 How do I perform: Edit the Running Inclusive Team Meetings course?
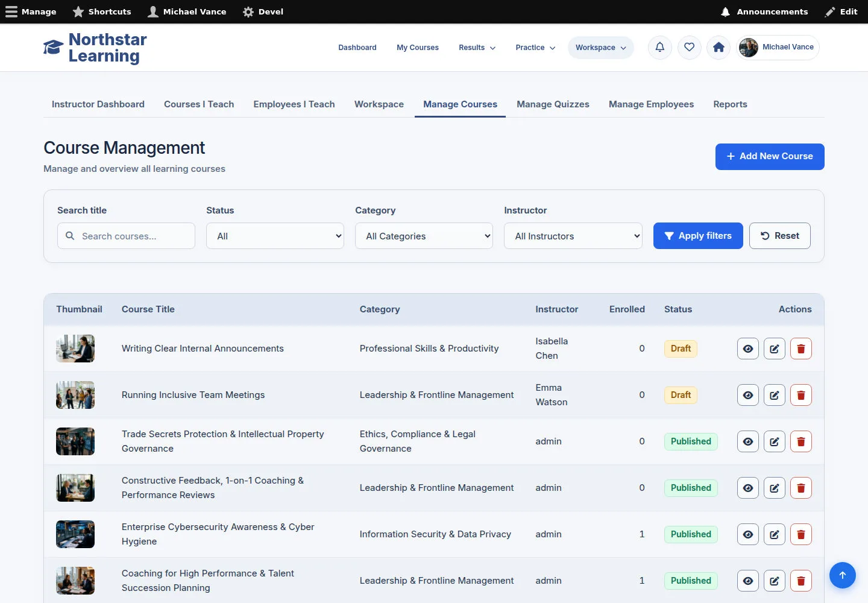point(775,395)
